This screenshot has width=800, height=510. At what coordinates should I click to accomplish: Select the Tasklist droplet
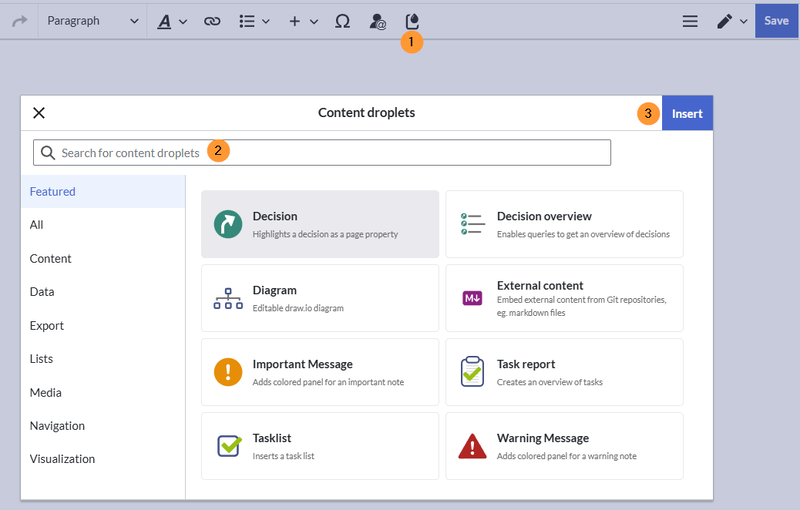pos(320,446)
